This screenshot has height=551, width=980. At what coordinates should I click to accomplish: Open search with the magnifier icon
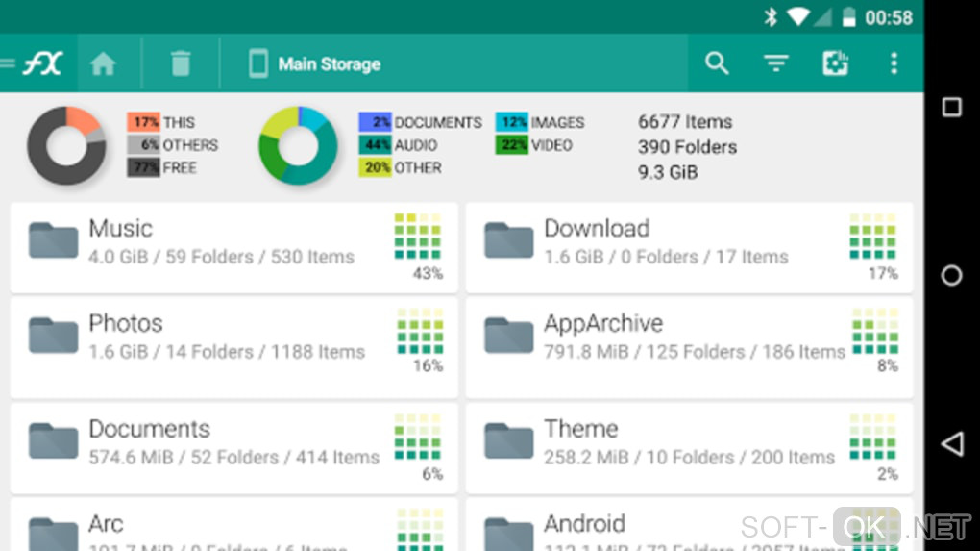(717, 63)
